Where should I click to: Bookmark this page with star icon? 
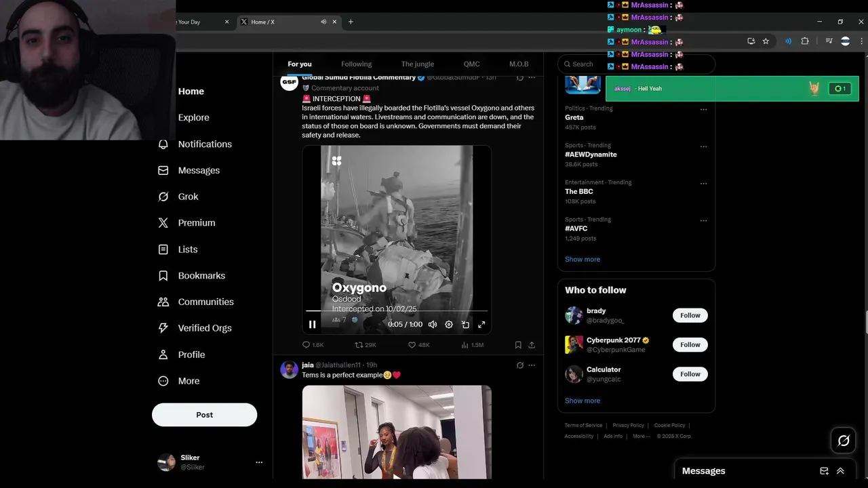(766, 41)
